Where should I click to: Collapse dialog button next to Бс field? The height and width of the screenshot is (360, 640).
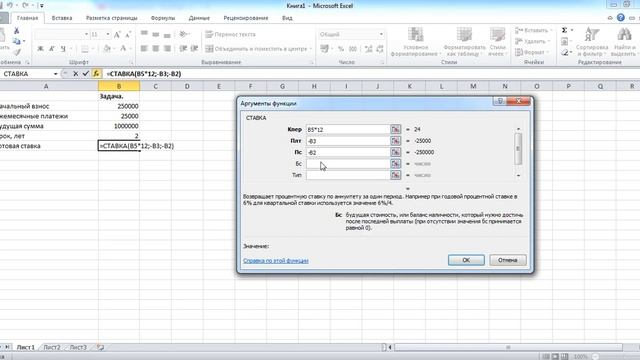click(395, 164)
